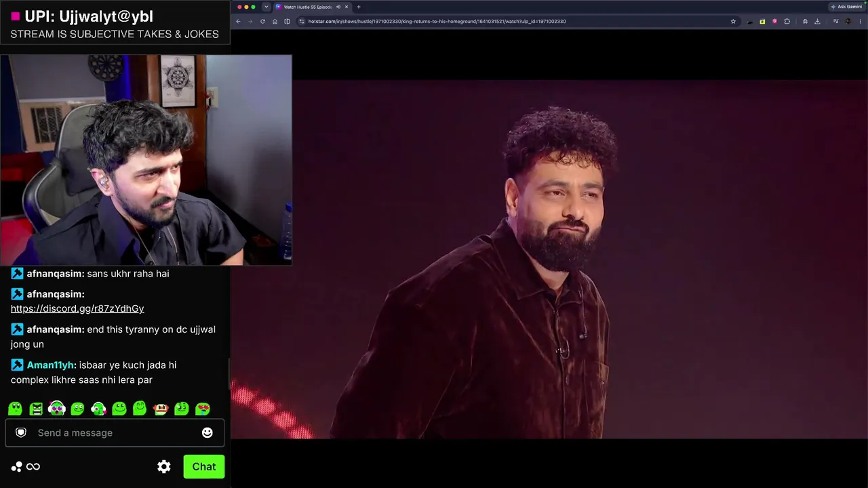The height and width of the screenshot is (488, 868).
Task: Open the chat settings gear
Action: click(164, 466)
